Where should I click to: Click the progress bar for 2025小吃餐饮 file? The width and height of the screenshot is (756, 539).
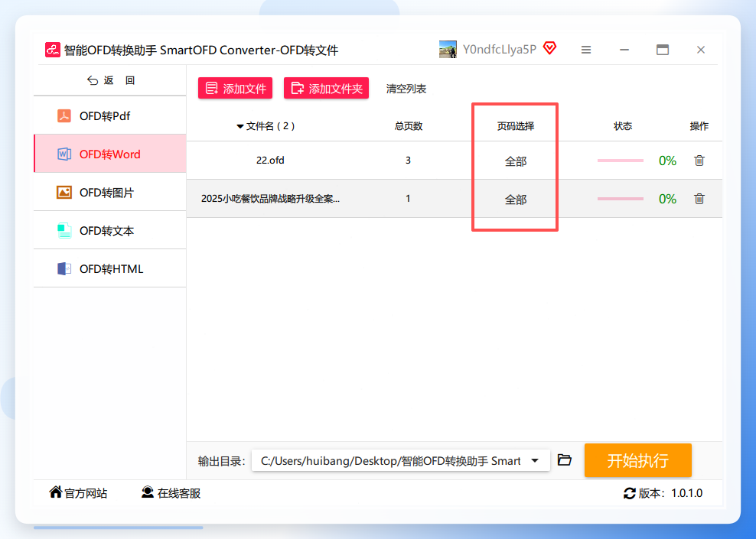[x=621, y=199]
